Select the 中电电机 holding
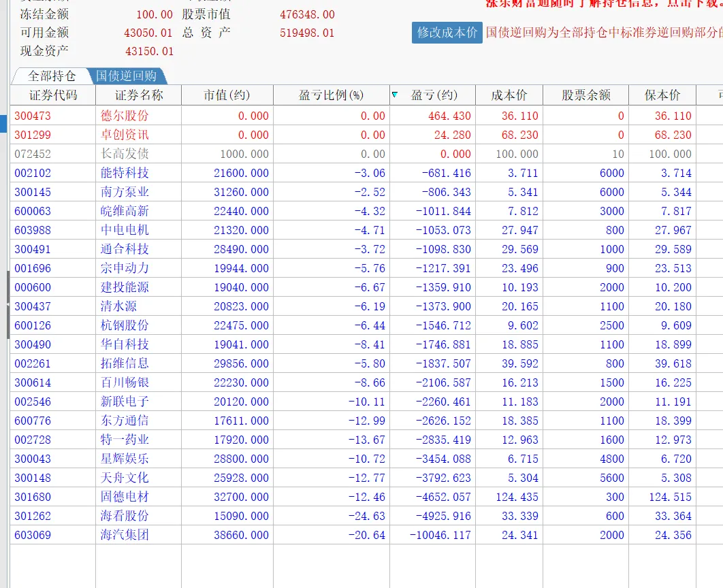Viewport: 723px width, 588px height. (x=125, y=230)
